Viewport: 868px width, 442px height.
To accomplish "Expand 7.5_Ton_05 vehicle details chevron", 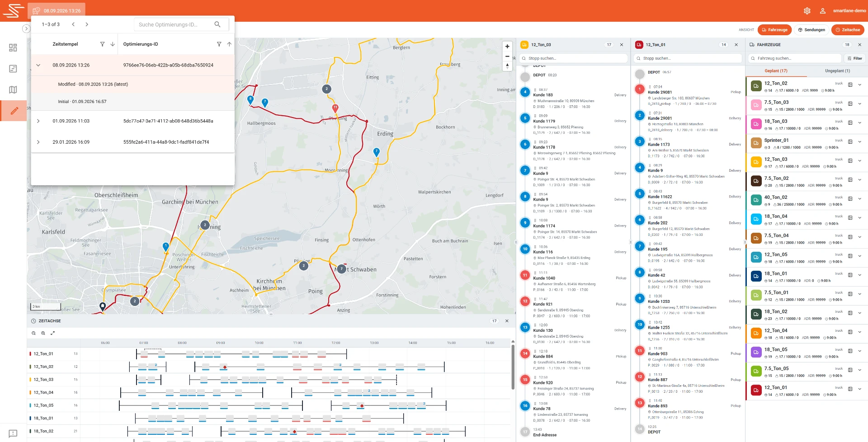I will pyautogui.click(x=860, y=370).
